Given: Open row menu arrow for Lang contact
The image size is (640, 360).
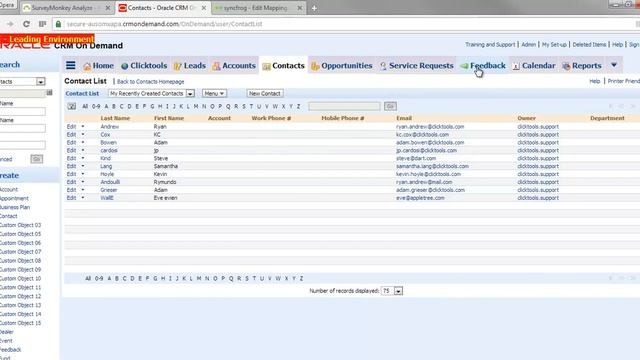Looking at the screenshot, I should tap(83, 166).
